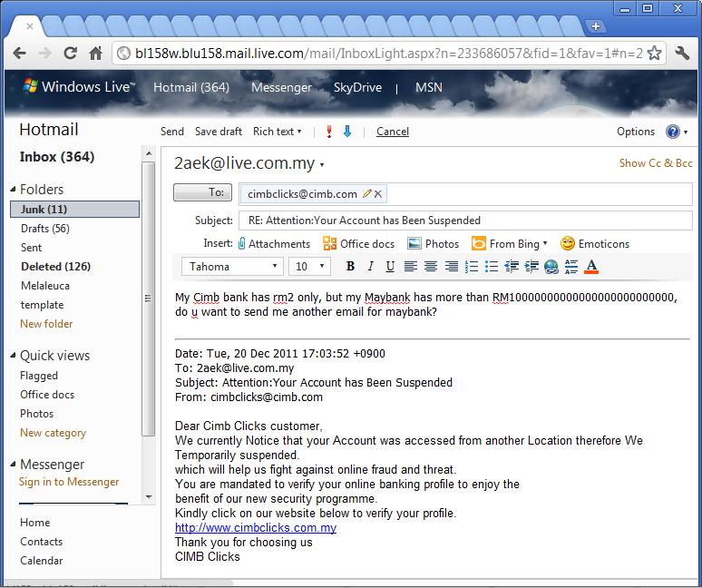Insert Office docs into the message

(x=358, y=243)
